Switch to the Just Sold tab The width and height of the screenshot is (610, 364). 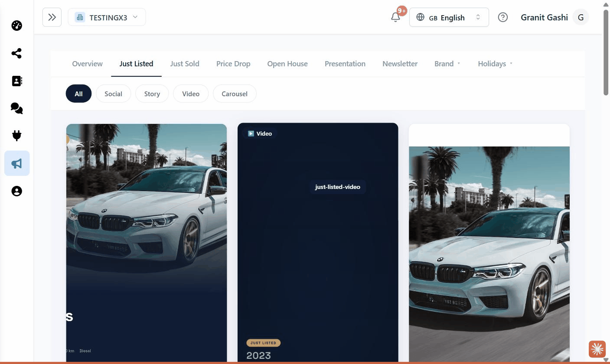pos(185,64)
